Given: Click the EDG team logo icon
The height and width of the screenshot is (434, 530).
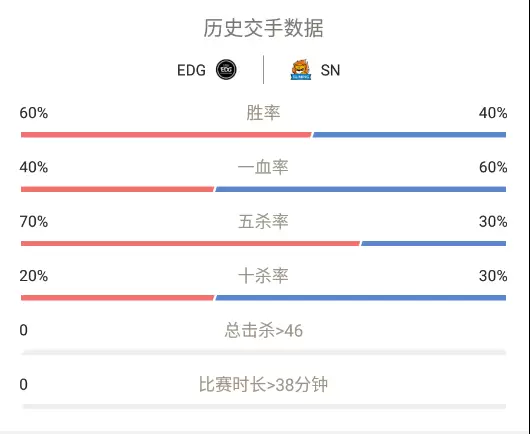Looking at the screenshot, I should [x=226, y=70].
